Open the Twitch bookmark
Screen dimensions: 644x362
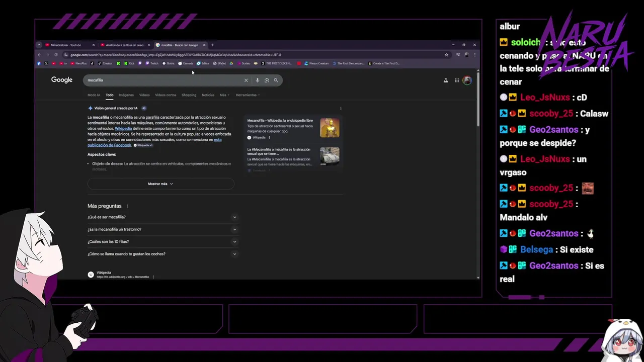[152, 63]
